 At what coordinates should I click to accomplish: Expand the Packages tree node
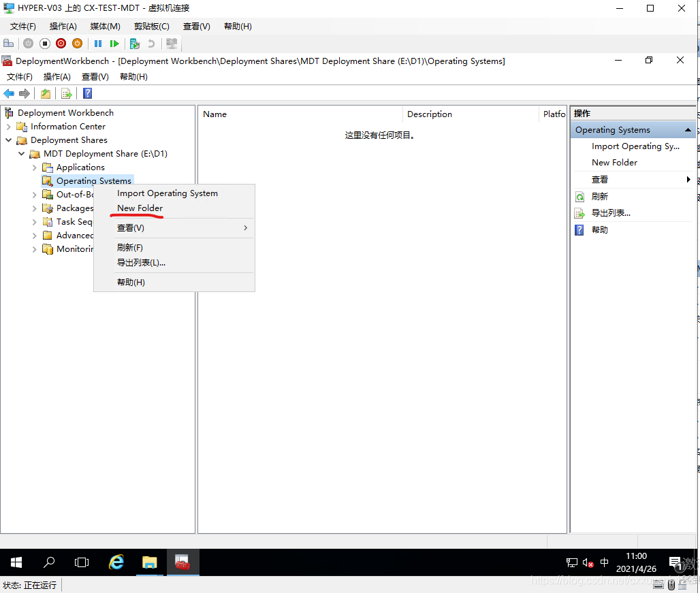tap(34, 208)
